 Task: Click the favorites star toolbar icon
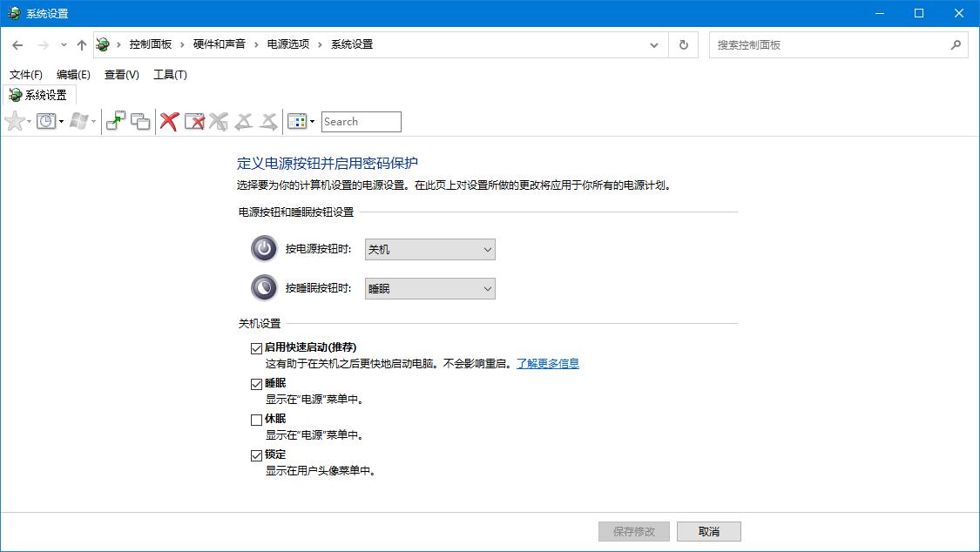13,121
